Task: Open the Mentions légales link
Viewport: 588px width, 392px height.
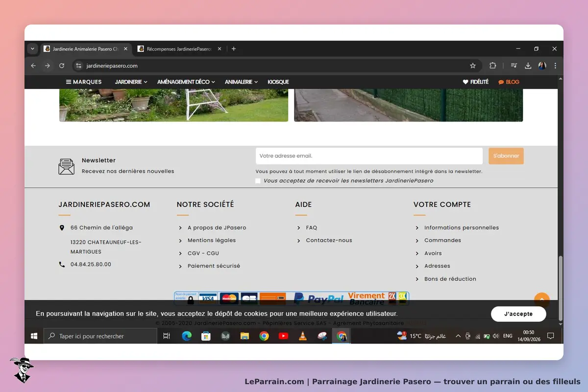Action: (212, 241)
